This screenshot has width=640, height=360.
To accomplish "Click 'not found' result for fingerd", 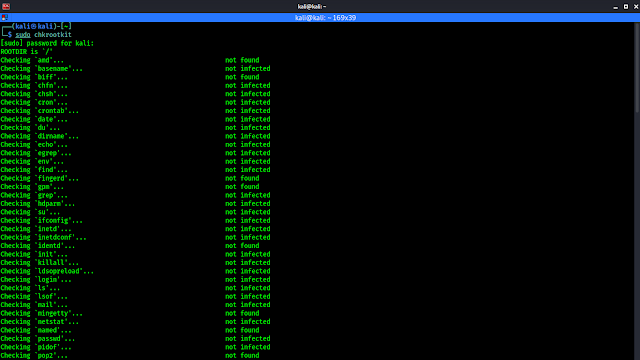I will click(242, 178).
